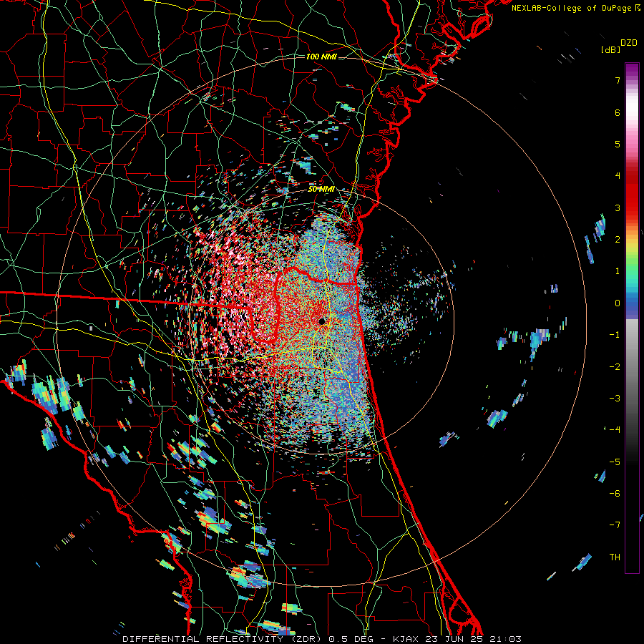Click the -4 value on ZDR color scale

[x=615, y=430]
